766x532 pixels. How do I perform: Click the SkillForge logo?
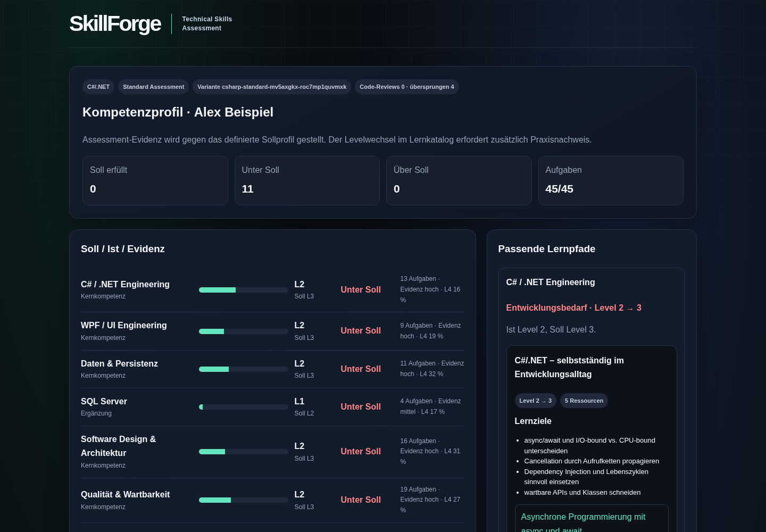pyautogui.click(x=115, y=24)
